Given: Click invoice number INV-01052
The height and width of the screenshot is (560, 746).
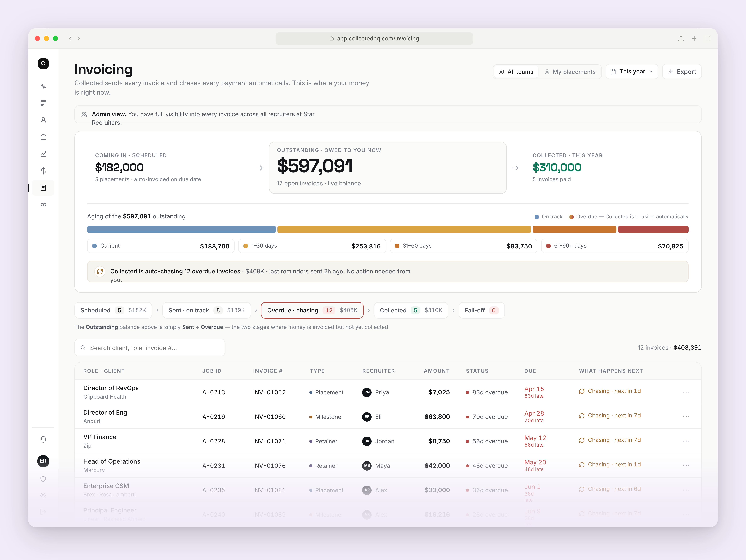Looking at the screenshot, I should pyautogui.click(x=269, y=392).
